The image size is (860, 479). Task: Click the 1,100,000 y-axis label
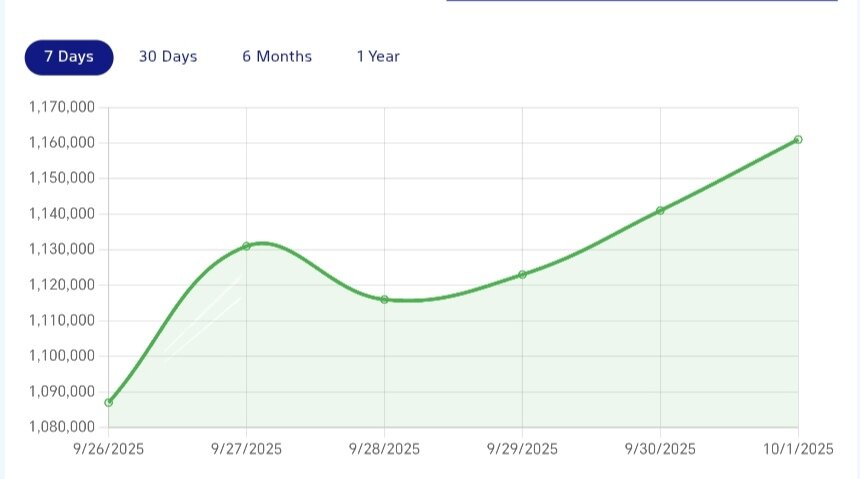coord(62,356)
